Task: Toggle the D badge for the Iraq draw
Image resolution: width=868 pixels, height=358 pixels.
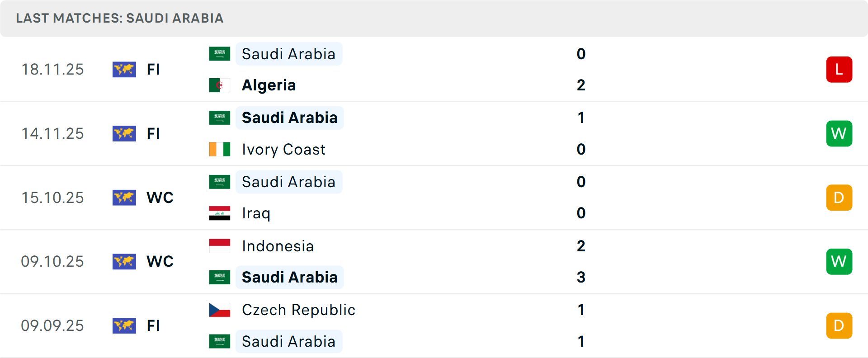Action: (839, 198)
